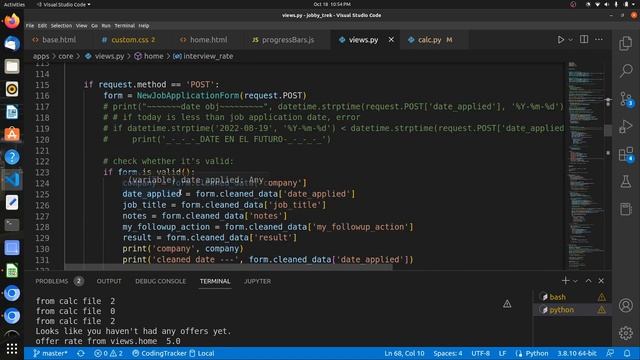Open the Source Control view
The image size is (640, 360).
[x=625, y=99]
